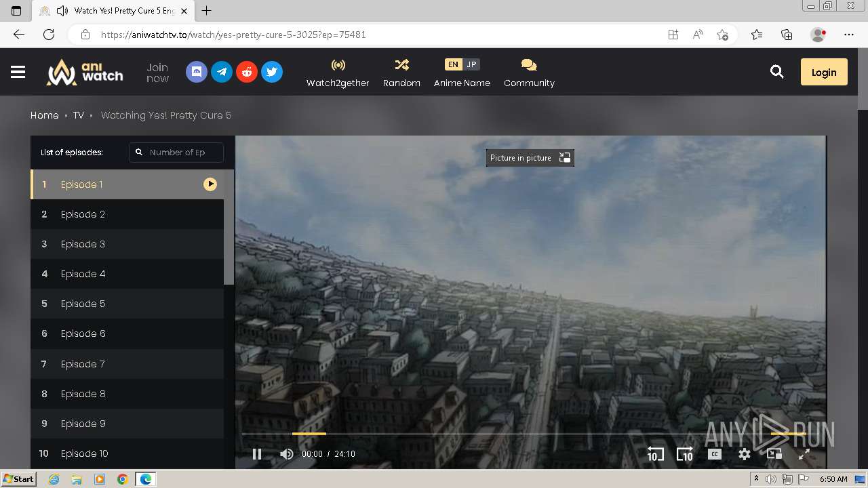Go to Home breadcrumb
This screenshot has height=488, width=868.
pyautogui.click(x=45, y=115)
